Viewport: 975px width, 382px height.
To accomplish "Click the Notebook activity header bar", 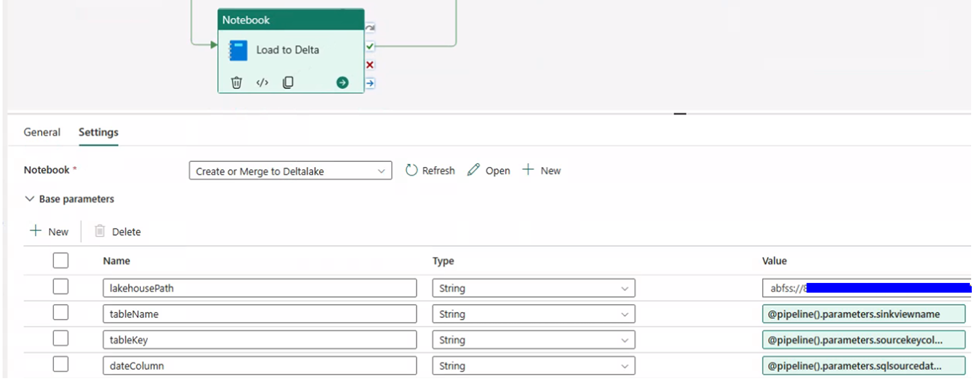I will 291,19.
